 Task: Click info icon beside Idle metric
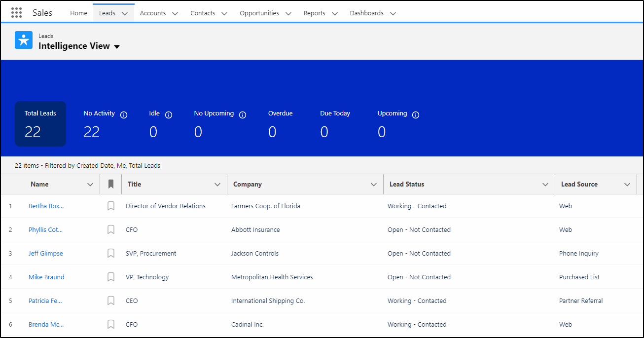[169, 115]
